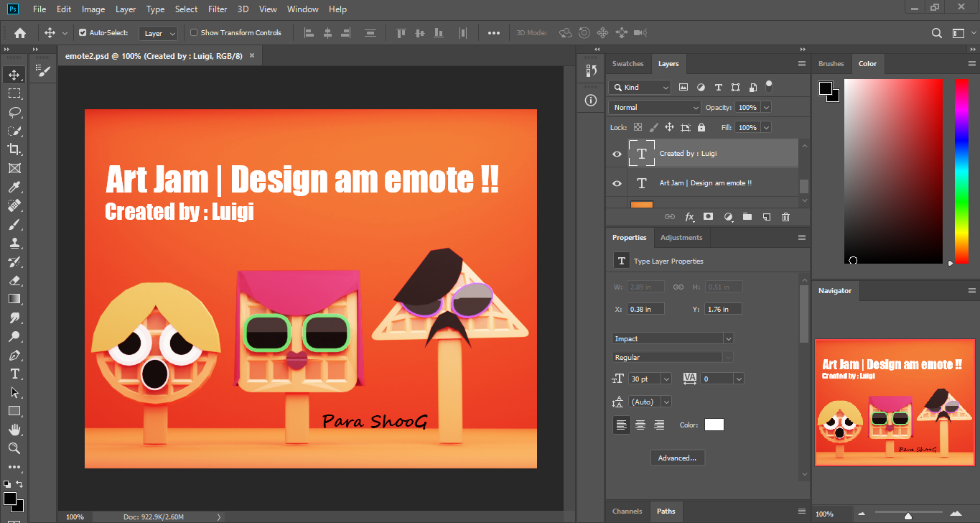Add a layer style with the fx icon
This screenshot has height=523, width=980.
[x=689, y=216]
